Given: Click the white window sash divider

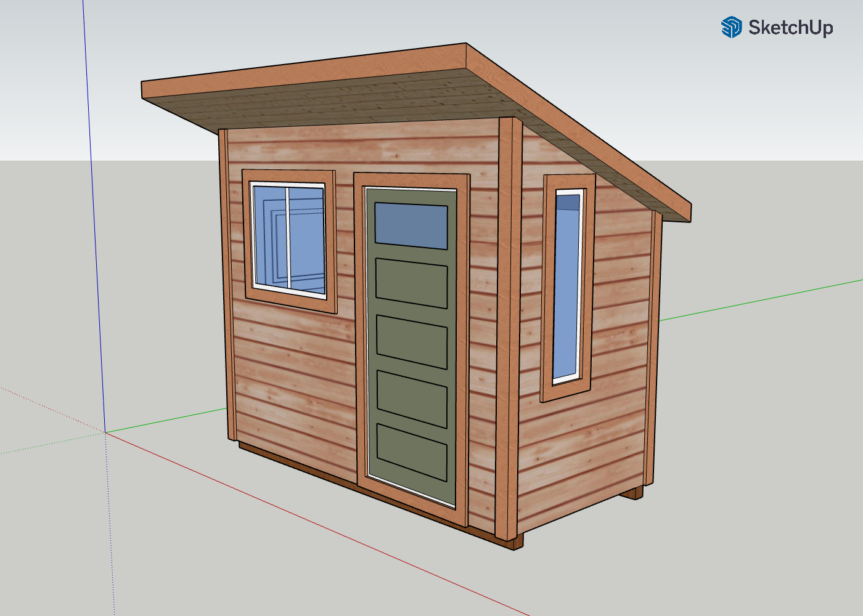Looking at the screenshot, I should (x=287, y=234).
